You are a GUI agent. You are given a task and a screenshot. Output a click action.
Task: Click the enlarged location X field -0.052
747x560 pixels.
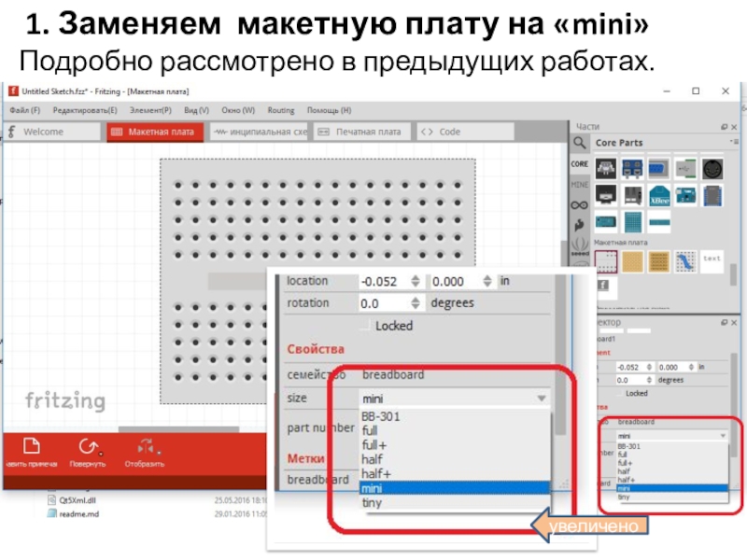pos(385,282)
